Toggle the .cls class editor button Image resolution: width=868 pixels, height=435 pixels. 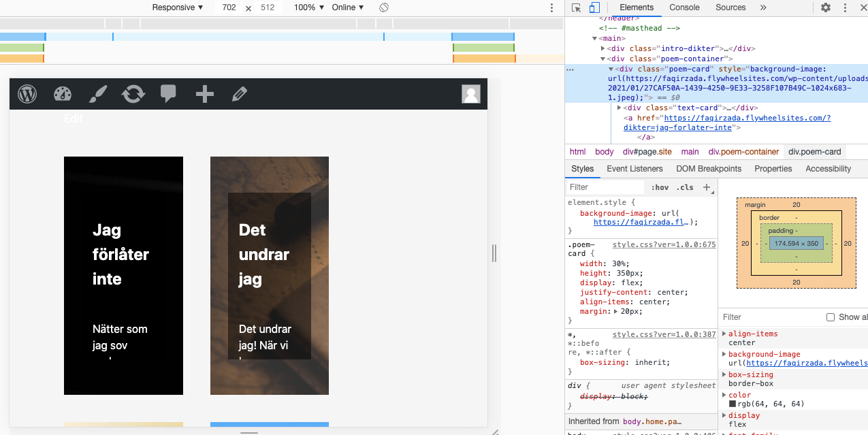(686, 187)
